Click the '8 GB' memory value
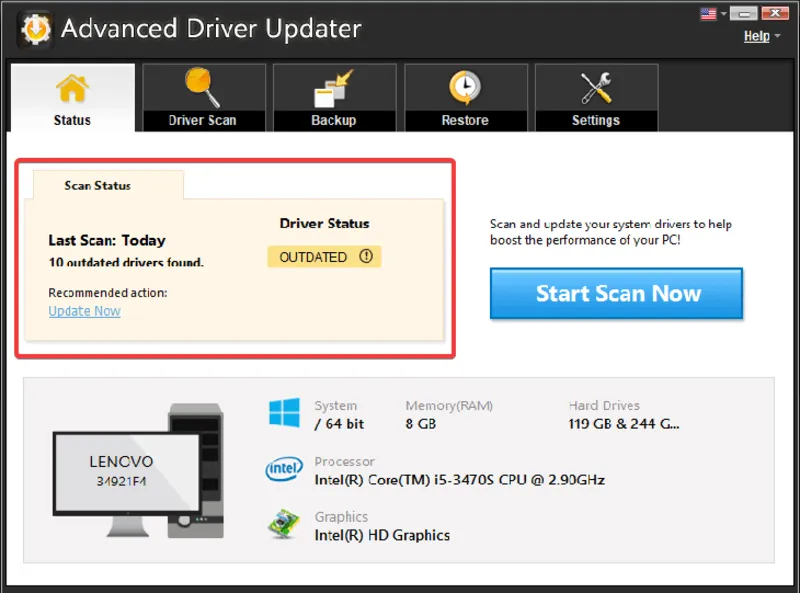 (421, 424)
